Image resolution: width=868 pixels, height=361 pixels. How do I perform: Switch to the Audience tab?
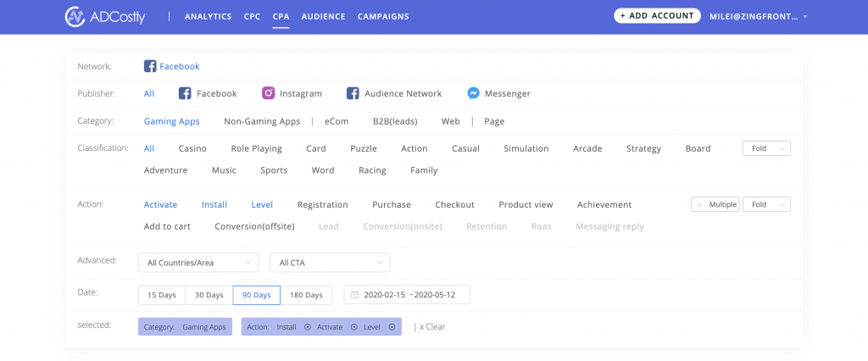[323, 17]
